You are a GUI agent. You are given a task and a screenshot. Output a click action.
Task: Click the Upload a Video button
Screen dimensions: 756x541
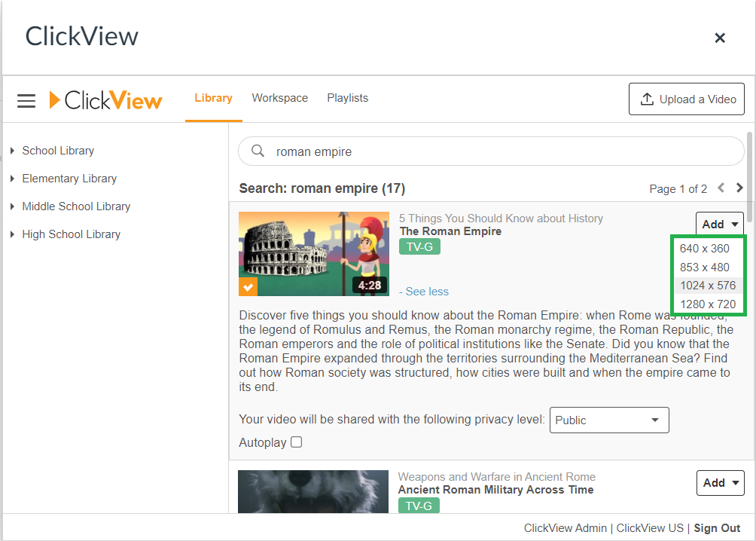(687, 99)
